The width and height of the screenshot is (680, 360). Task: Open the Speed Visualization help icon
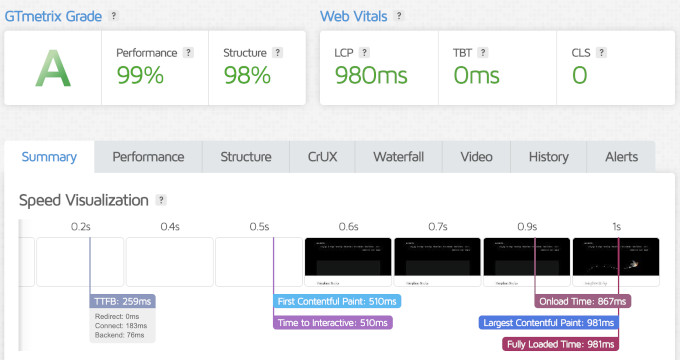pos(161,200)
